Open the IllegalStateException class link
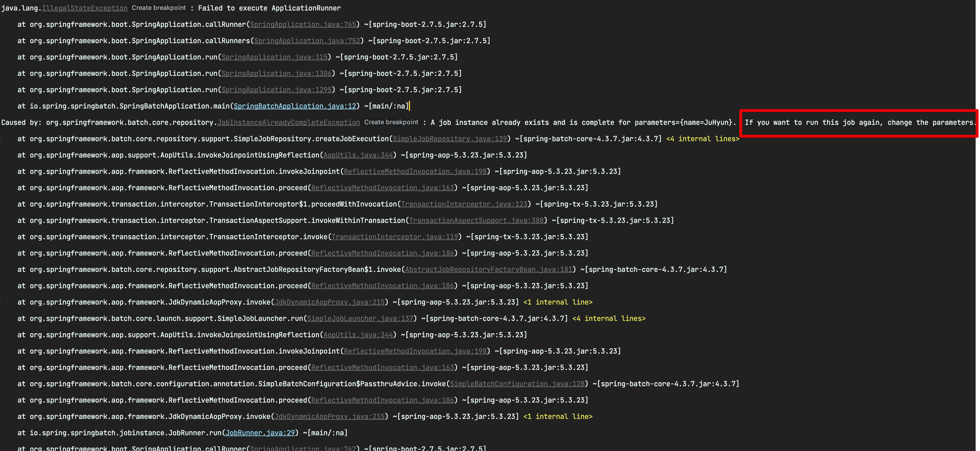Screen dimensions: 980x451 click(85, 8)
